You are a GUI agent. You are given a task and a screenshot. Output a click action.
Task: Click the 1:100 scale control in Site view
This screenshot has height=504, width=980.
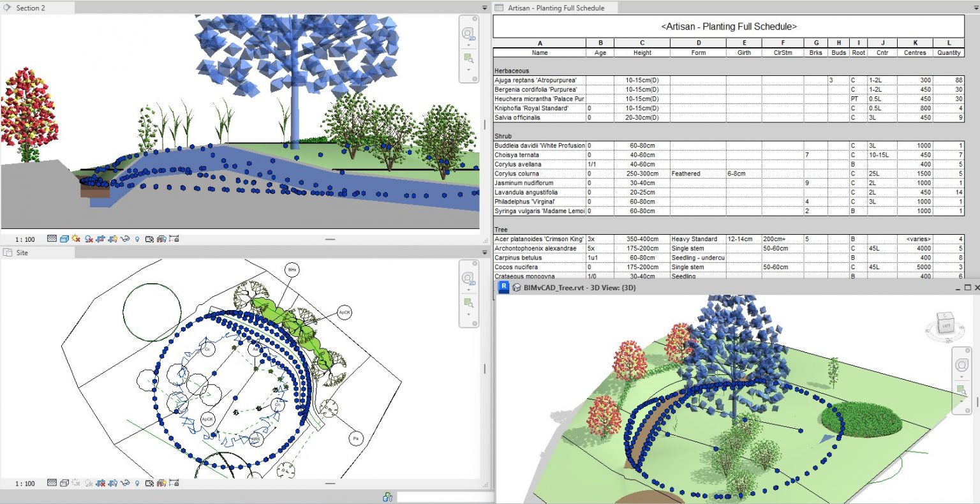(24, 482)
